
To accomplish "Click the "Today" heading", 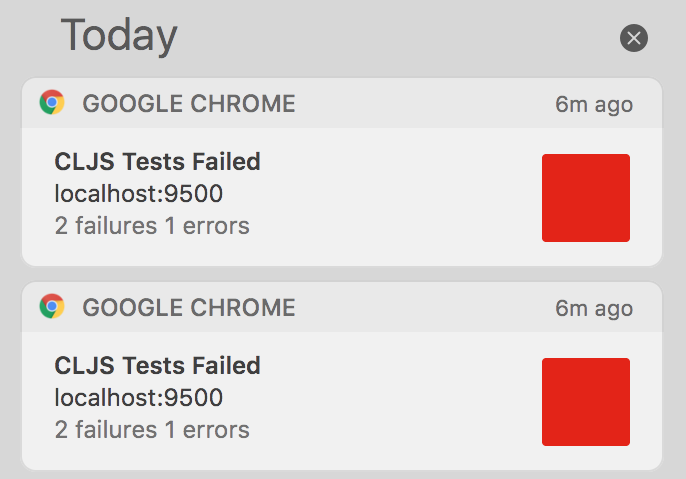I will [x=119, y=37].
